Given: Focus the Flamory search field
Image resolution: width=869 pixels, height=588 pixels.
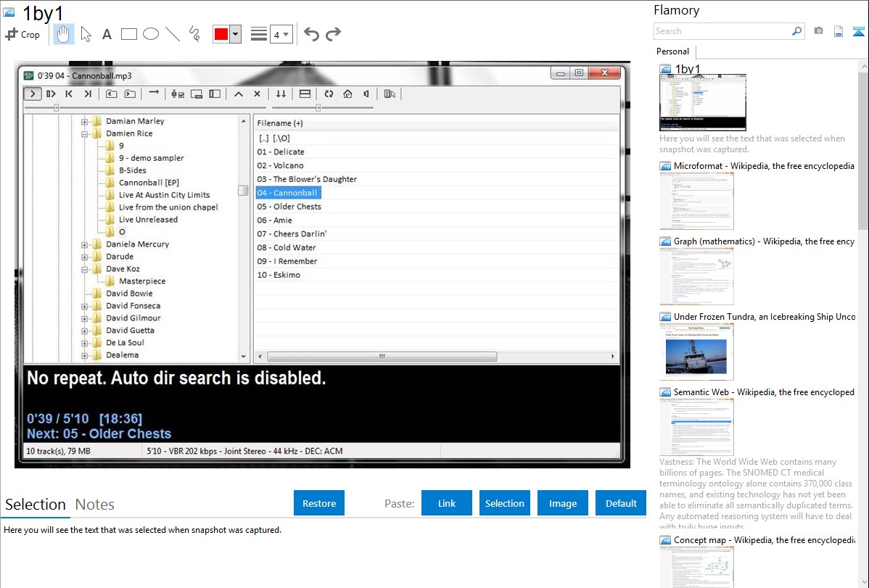Looking at the screenshot, I should click(x=722, y=31).
